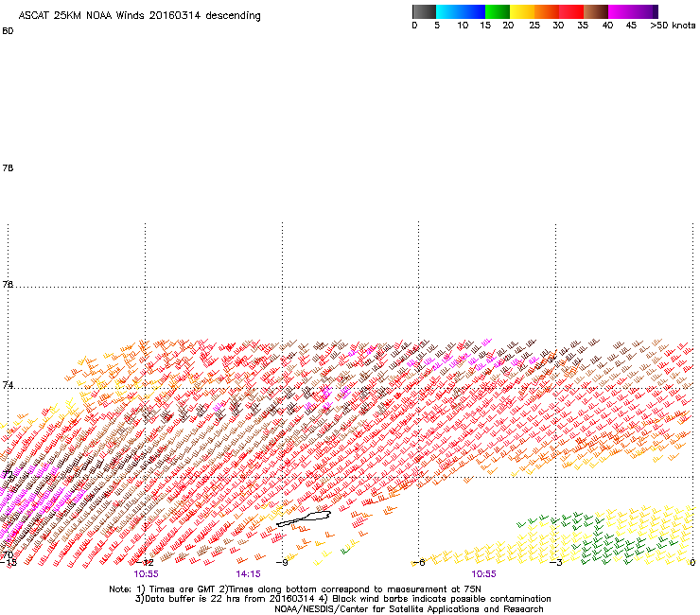The height and width of the screenshot is (615, 700).
Task: Click the '14:15' swath time label
Action: (248, 574)
